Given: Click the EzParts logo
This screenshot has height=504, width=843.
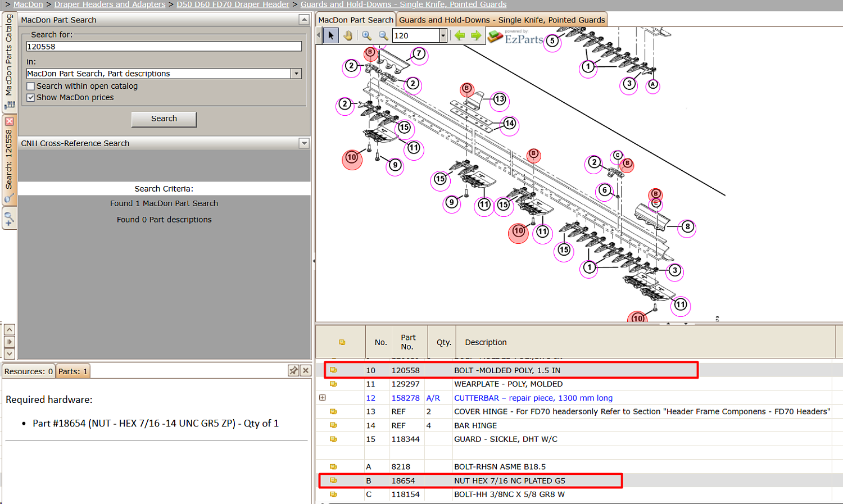Looking at the screenshot, I should coord(515,37).
